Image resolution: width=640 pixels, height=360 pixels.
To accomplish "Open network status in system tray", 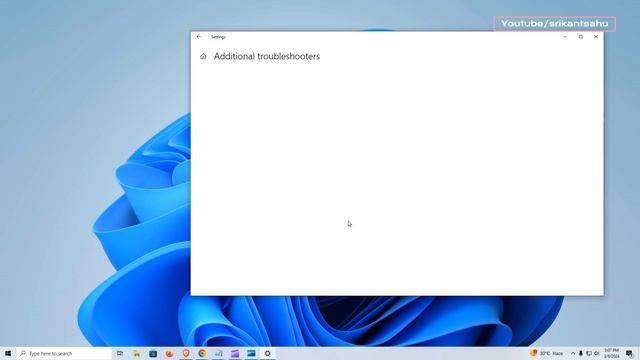I will click(x=589, y=353).
